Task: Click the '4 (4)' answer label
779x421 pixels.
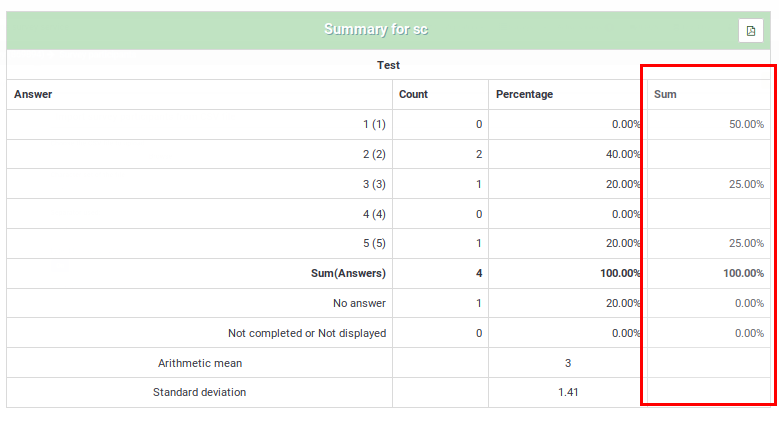Action: 374,214
